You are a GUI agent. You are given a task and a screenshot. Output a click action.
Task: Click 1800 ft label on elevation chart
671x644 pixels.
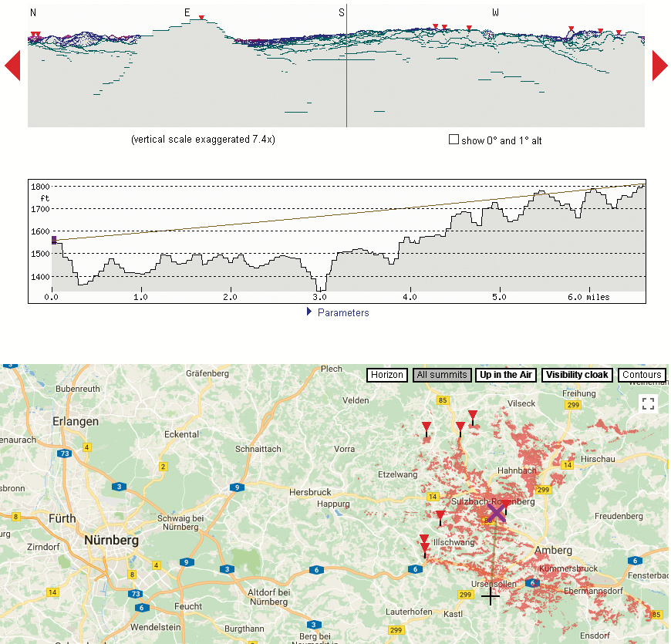40,187
